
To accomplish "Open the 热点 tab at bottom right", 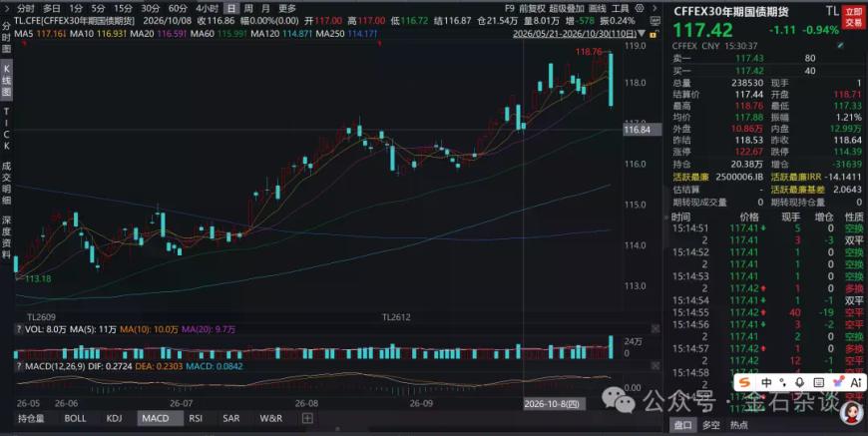I will (x=738, y=425).
